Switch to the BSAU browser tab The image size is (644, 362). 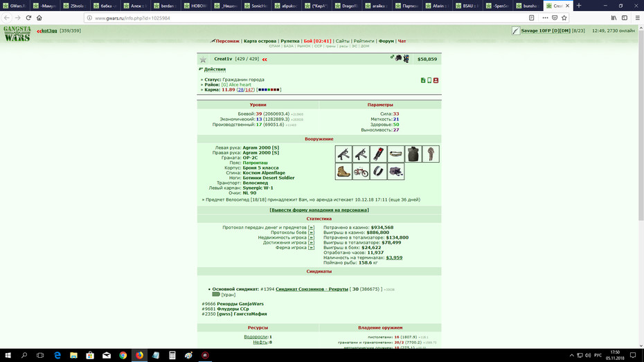467,6
